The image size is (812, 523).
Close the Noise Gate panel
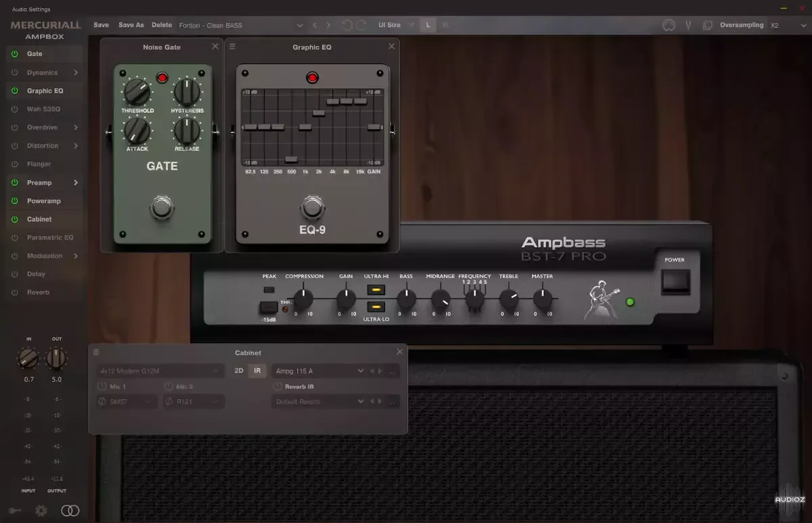pos(215,47)
